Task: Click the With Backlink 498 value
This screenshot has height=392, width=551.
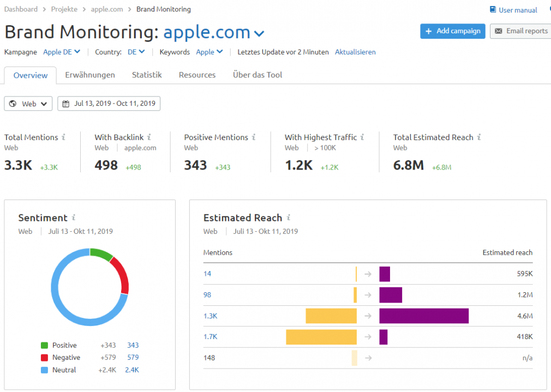Action: [106, 165]
